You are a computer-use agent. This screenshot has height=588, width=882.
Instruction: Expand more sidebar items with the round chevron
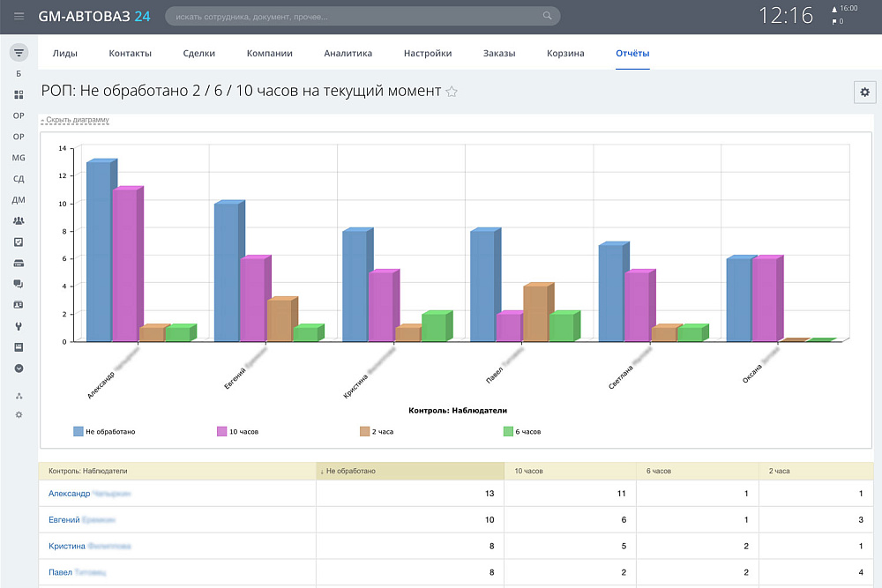point(19,368)
